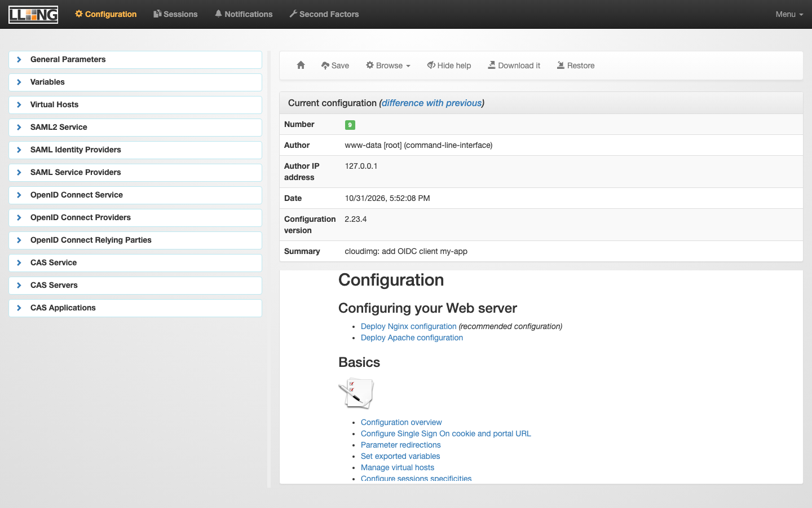Screen dimensions: 812x508
Task: Expand OpenID Connect Service chevron
Action: [x=19, y=195]
